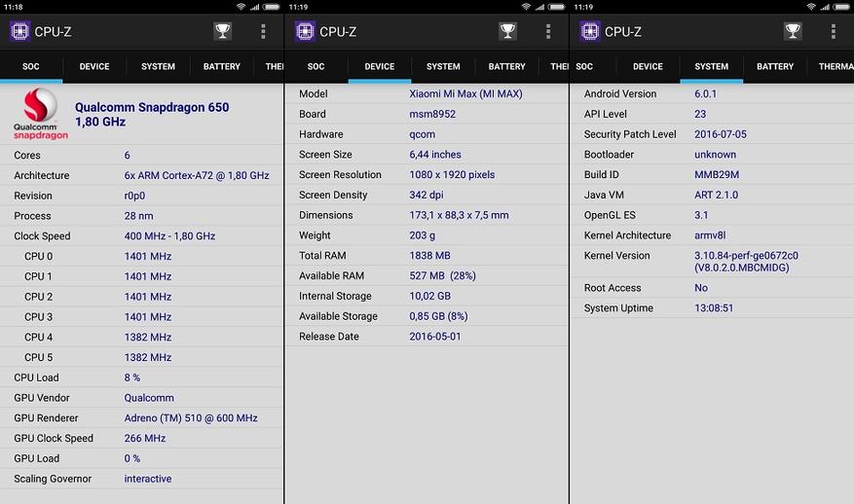Tap CPU 4 row
Viewport: 854px width, 504px height.
click(x=141, y=337)
